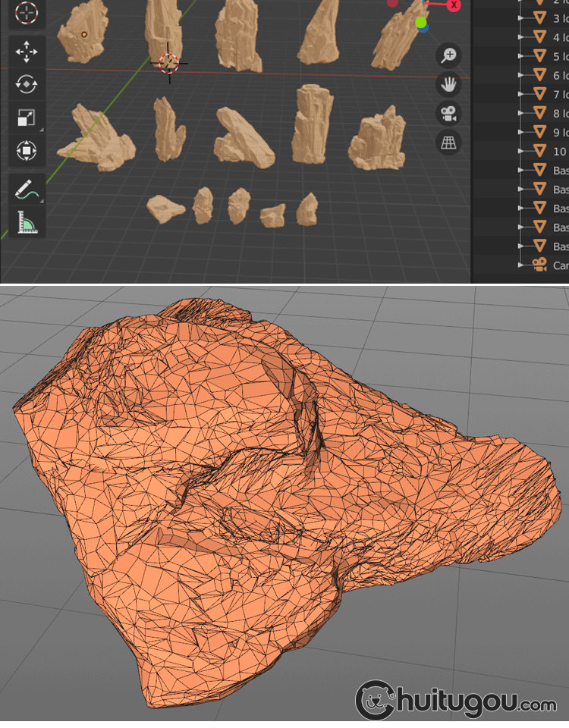The height and width of the screenshot is (728, 569).
Task: Activate the Annotate pencil tool
Action: (x=26, y=189)
